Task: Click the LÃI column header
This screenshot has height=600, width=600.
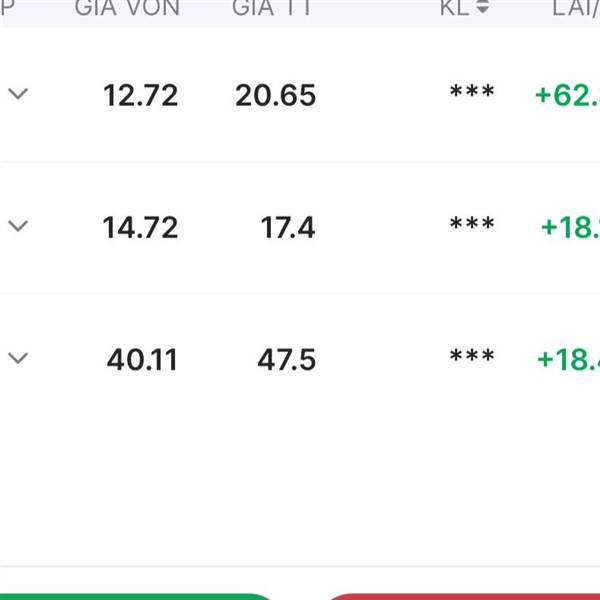Action: coord(576,8)
